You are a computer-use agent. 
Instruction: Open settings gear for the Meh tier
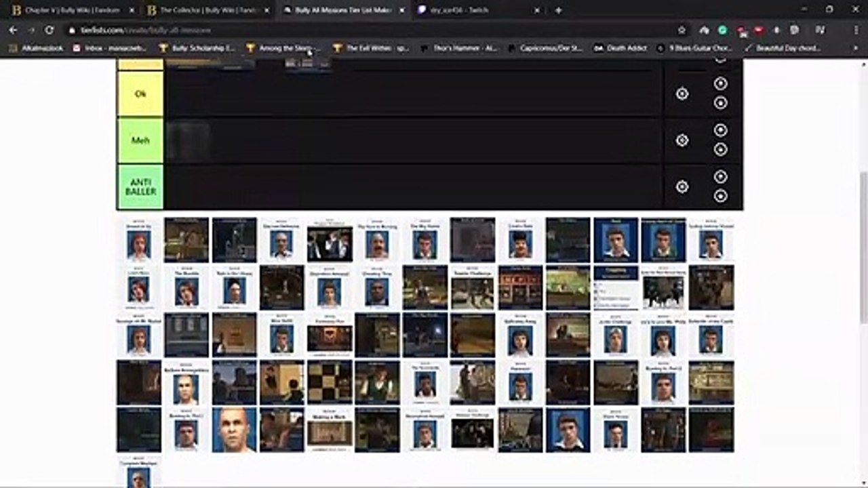tap(682, 140)
